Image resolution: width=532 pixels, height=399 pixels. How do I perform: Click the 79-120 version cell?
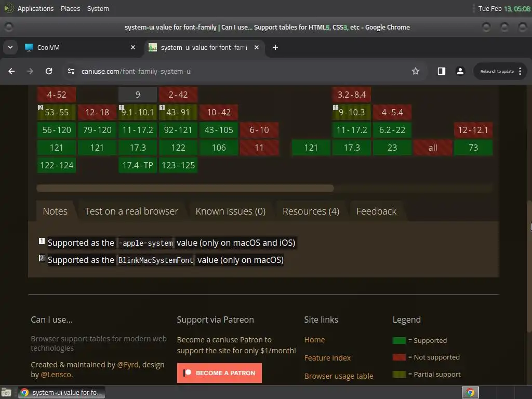(97, 130)
